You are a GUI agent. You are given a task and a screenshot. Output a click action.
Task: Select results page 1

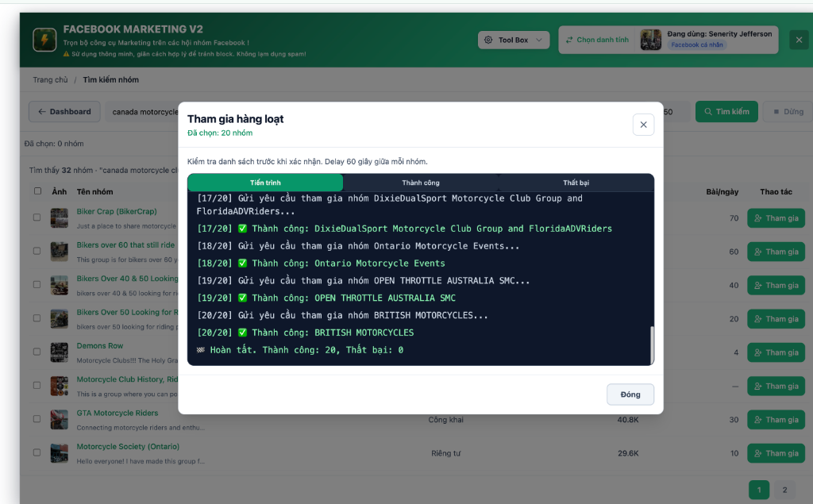pyautogui.click(x=759, y=490)
